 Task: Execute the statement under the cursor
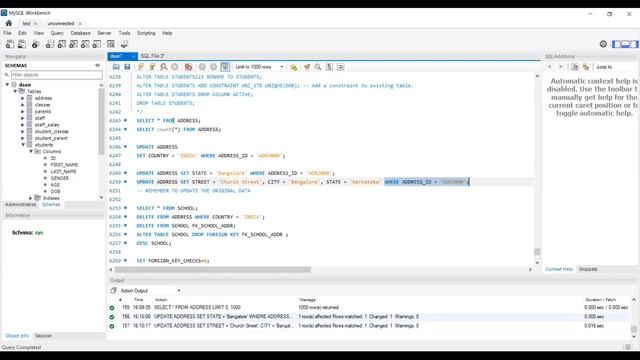(152, 67)
